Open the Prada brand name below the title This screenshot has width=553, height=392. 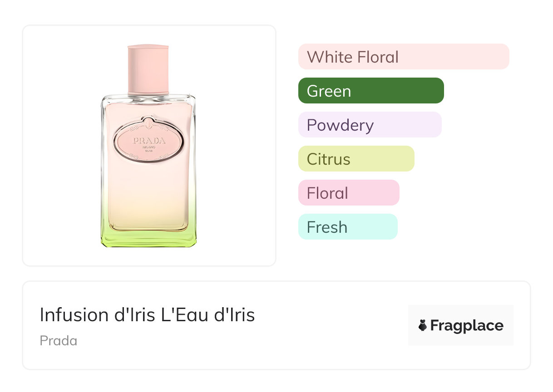pos(59,341)
